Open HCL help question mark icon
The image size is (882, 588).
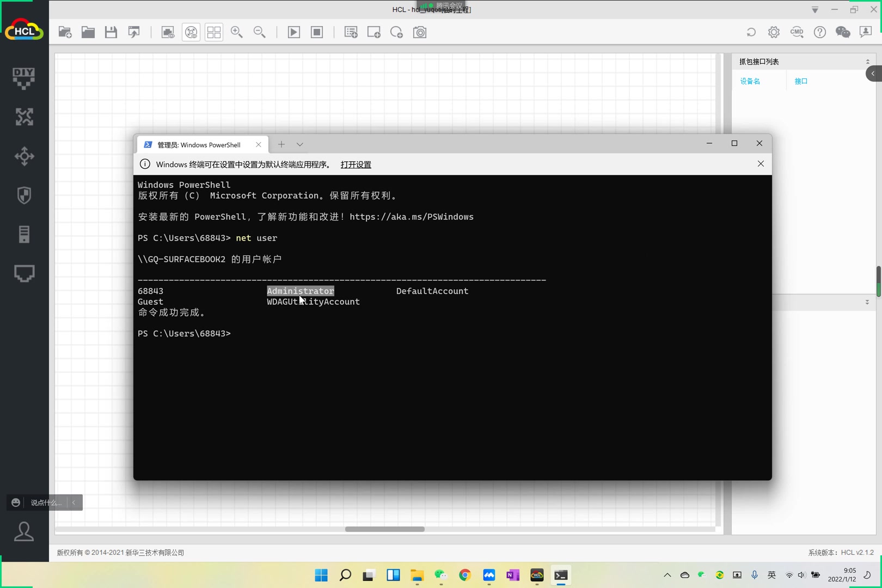tap(820, 32)
